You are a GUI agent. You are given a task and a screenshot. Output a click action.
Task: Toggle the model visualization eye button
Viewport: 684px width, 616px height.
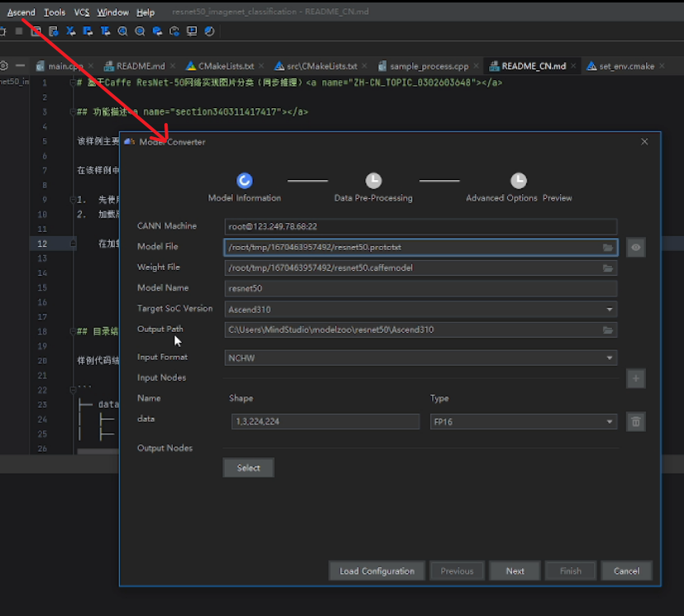tap(635, 248)
